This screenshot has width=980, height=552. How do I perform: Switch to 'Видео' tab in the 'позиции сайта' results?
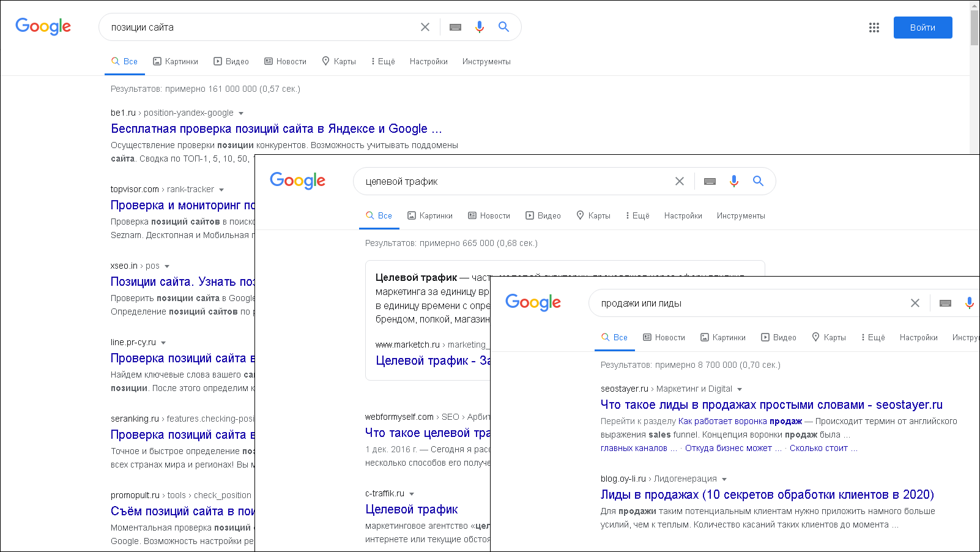pyautogui.click(x=231, y=62)
